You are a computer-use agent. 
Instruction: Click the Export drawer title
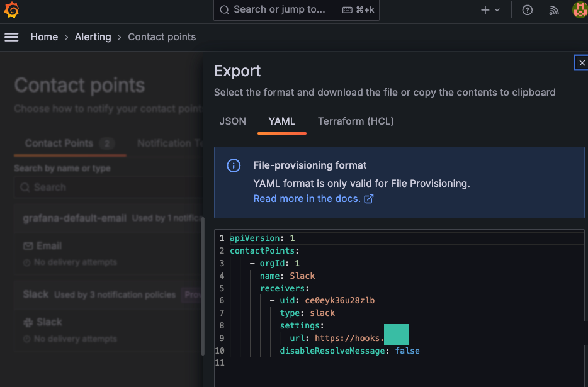pos(237,71)
